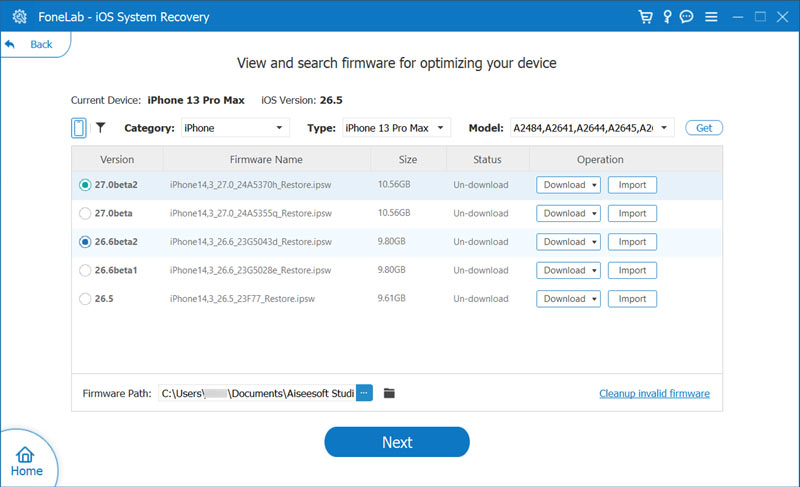Click iPhone14,3_26.6_23G5028e_Restore.ipsw firmware name

click(251, 270)
